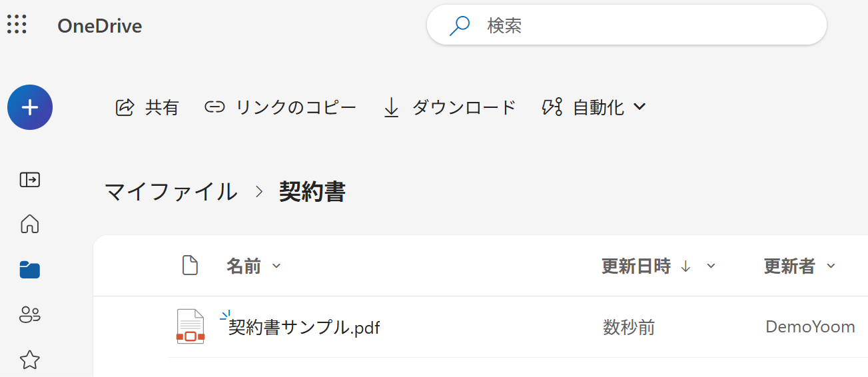The width and height of the screenshot is (868, 377).
Task: Open the Shared people icon
Action: (x=30, y=314)
